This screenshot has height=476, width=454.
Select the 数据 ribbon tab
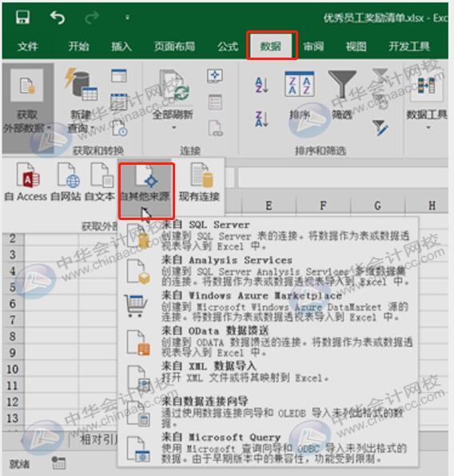(x=271, y=46)
